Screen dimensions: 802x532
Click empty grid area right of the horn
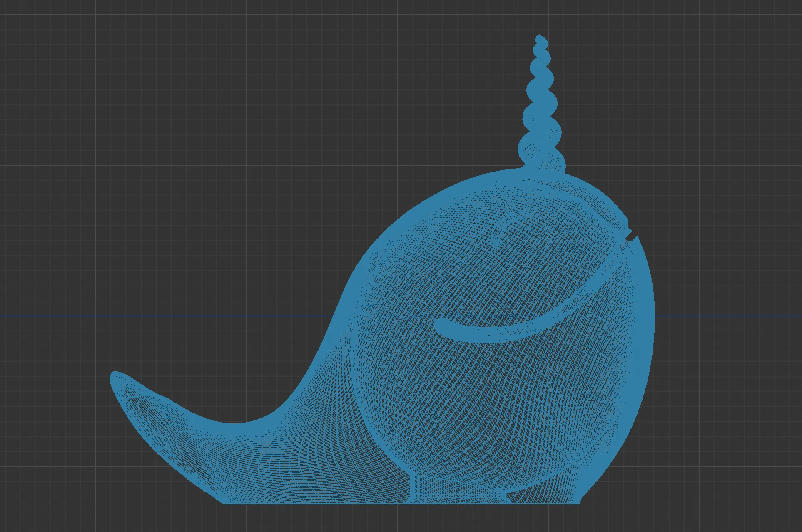[666, 96]
